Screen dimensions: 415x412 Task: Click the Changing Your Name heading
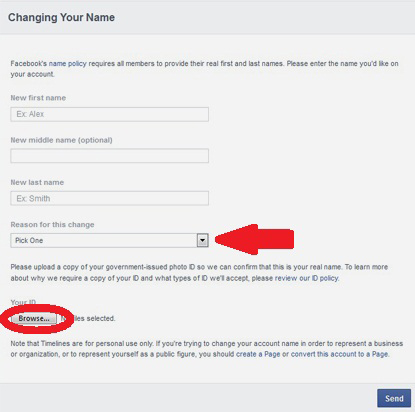tap(61, 17)
